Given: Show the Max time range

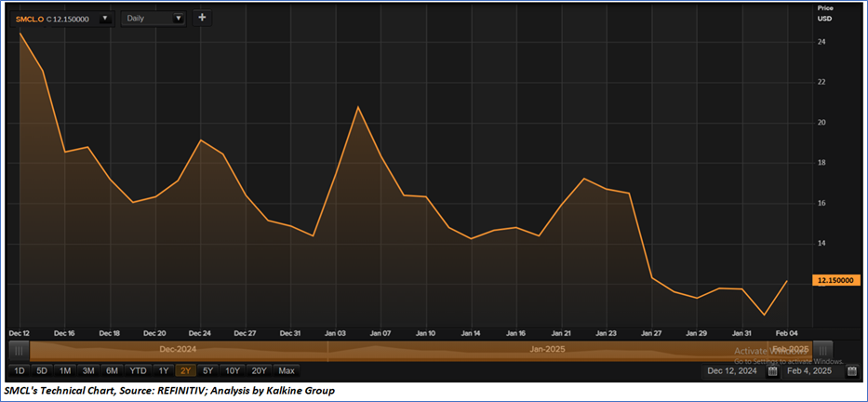Looking at the screenshot, I should click(286, 371).
